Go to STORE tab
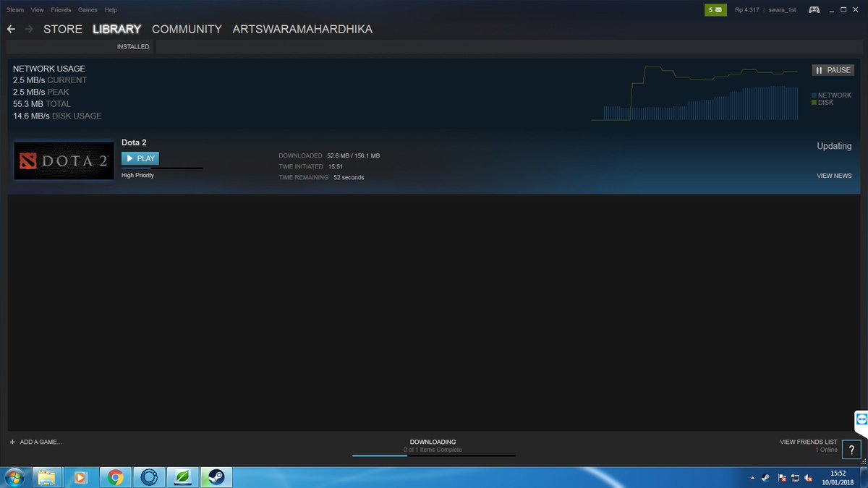The image size is (868, 488). click(x=63, y=30)
